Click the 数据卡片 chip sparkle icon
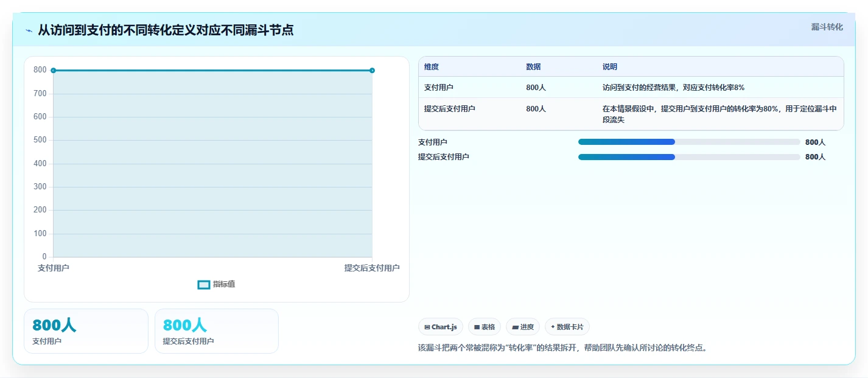 point(553,327)
